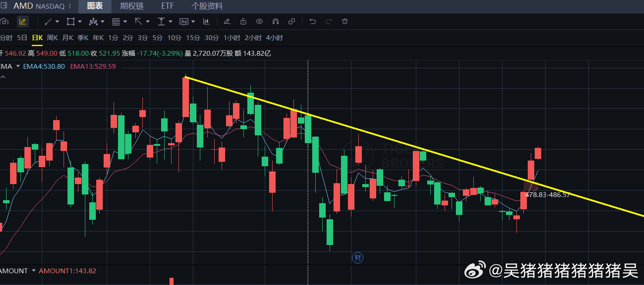This screenshot has height=285, width=644.
Task: Select the Fibonacci levels tool
Action: pyautogui.click(x=116, y=21)
